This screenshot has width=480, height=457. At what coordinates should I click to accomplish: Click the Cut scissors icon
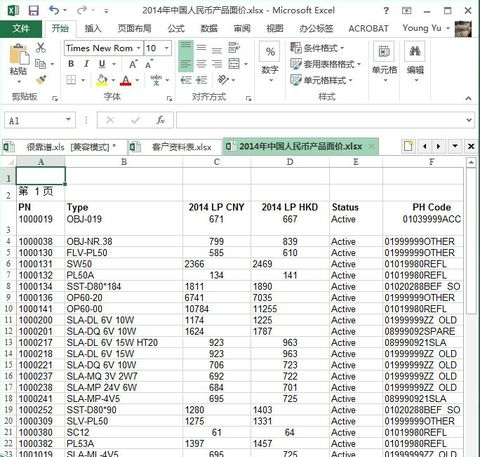[41, 48]
